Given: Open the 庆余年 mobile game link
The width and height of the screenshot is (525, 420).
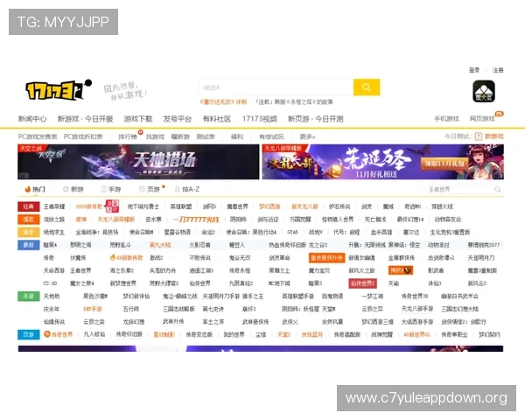Looking at the screenshot, I should click(x=52, y=309).
